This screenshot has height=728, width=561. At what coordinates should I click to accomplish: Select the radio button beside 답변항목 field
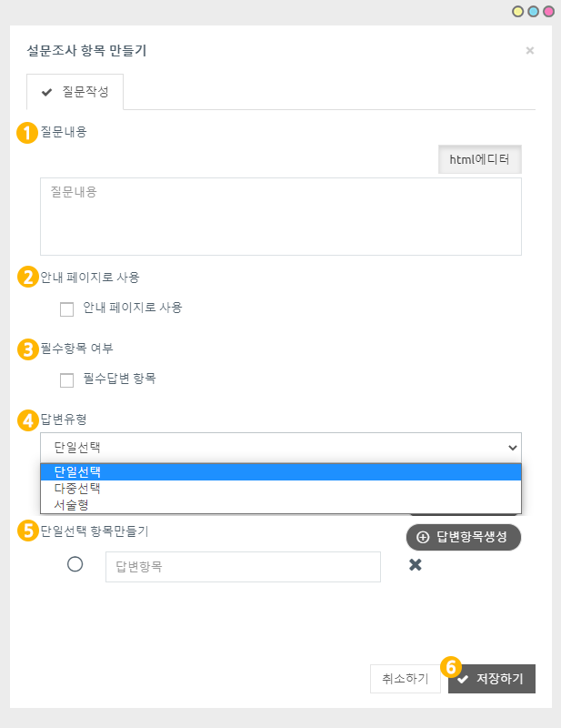75,564
